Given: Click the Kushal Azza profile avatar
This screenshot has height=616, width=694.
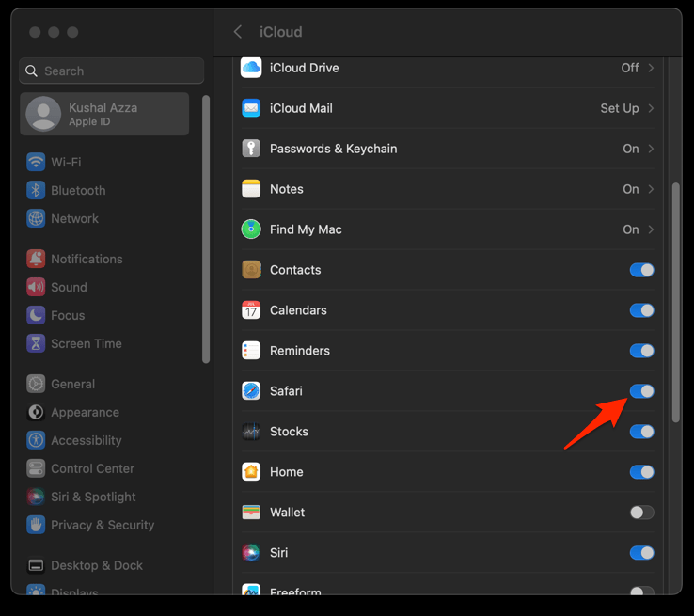Looking at the screenshot, I should [x=43, y=114].
